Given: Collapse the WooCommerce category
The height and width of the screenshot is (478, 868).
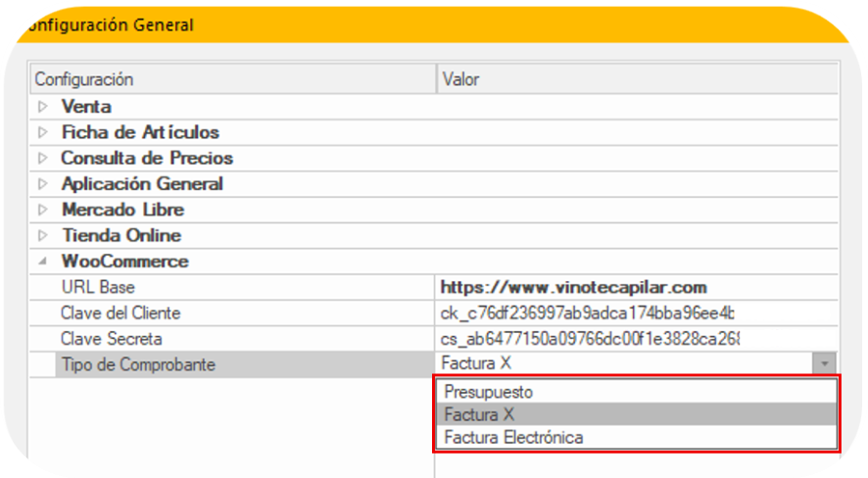Looking at the screenshot, I should 43,262.
